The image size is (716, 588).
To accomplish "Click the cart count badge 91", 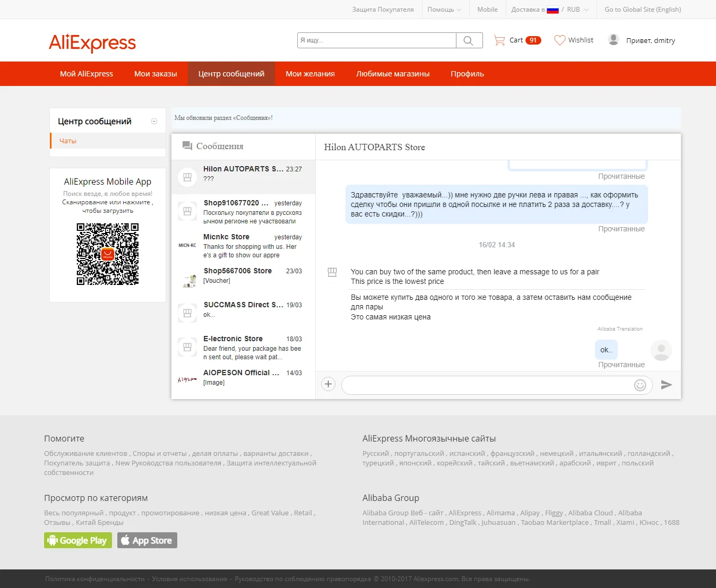I will 533,40.
